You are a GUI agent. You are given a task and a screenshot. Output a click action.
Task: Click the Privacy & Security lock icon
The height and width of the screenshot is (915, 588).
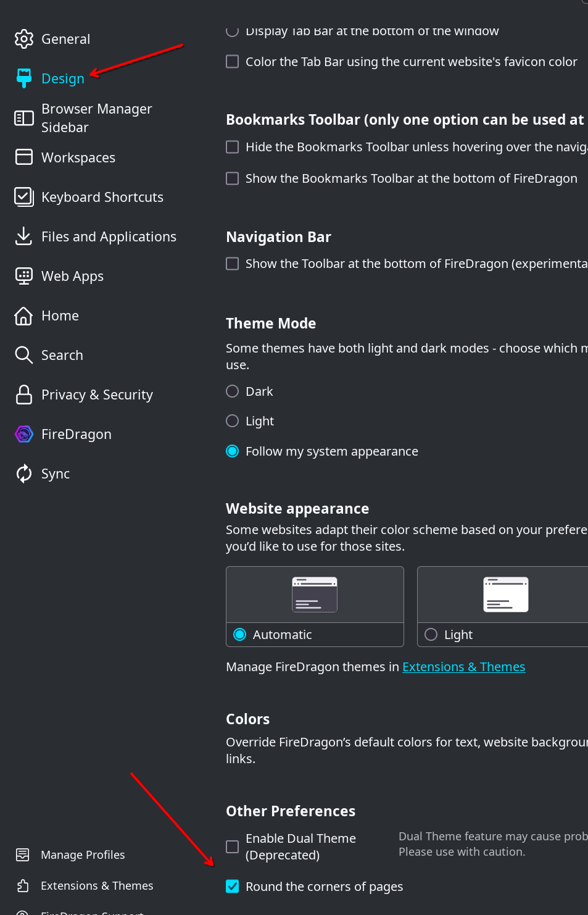tap(23, 395)
